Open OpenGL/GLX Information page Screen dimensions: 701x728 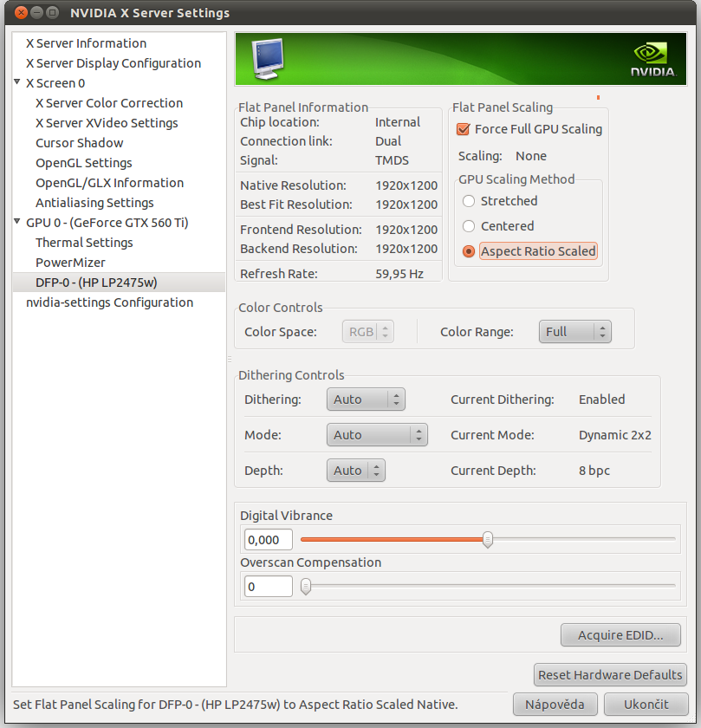109,183
